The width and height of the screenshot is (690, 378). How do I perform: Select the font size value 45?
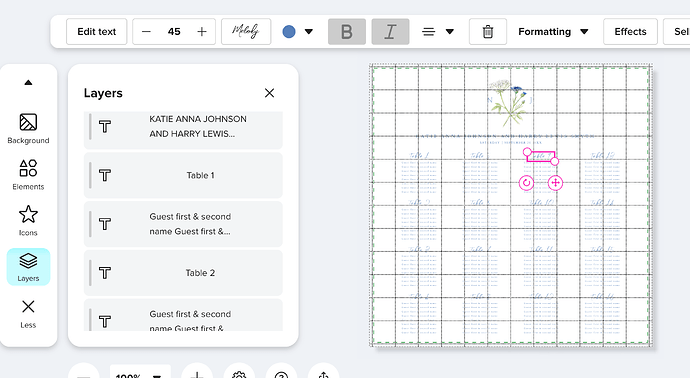(x=174, y=32)
